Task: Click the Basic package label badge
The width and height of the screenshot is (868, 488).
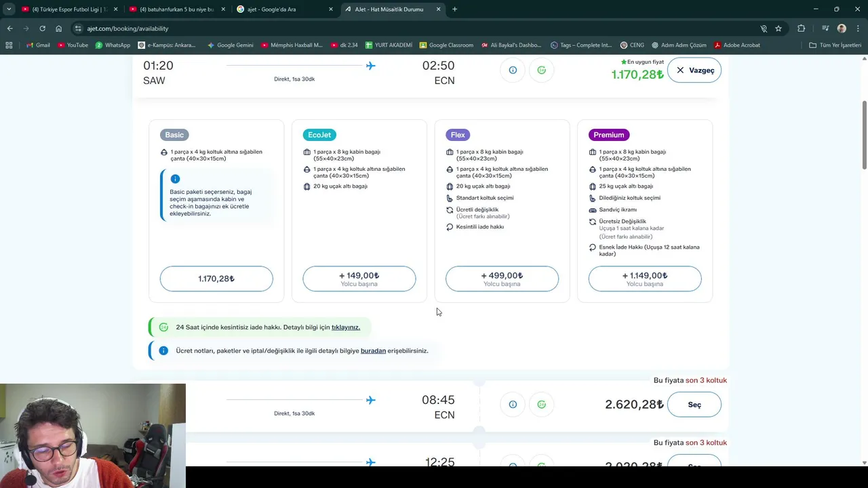Action: [x=174, y=135]
